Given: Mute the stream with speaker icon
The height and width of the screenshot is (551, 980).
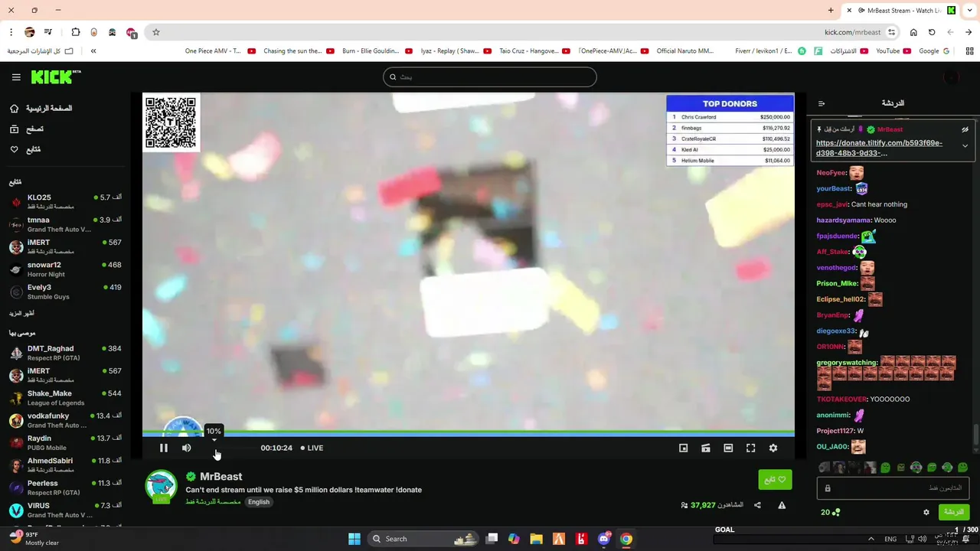Looking at the screenshot, I should pyautogui.click(x=186, y=448).
